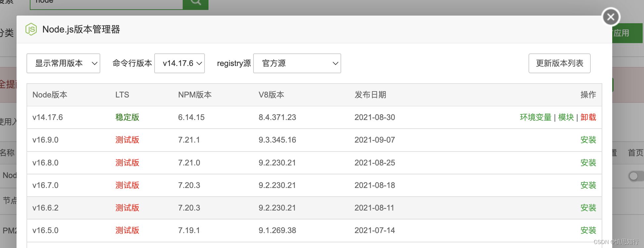Viewport: 644px width, 248px height.
Task: Click the 首页 link in background panel
Action: click(636, 153)
